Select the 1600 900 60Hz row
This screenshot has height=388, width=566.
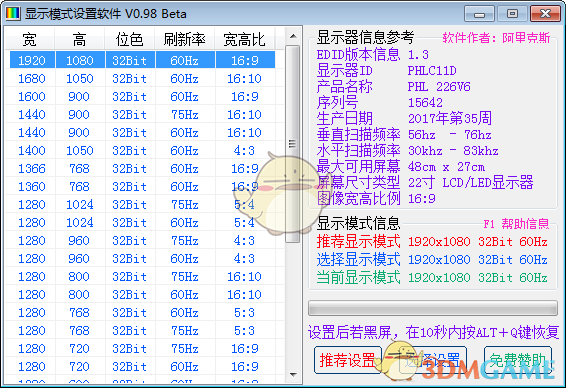click(x=142, y=96)
